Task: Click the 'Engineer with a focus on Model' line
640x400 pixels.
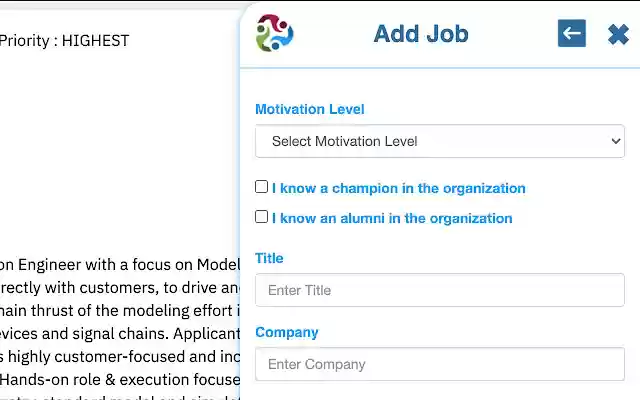Action: (120, 264)
